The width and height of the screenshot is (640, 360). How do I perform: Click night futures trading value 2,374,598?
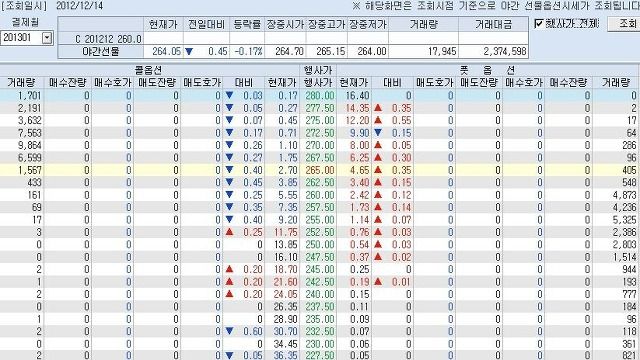click(493, 51)
